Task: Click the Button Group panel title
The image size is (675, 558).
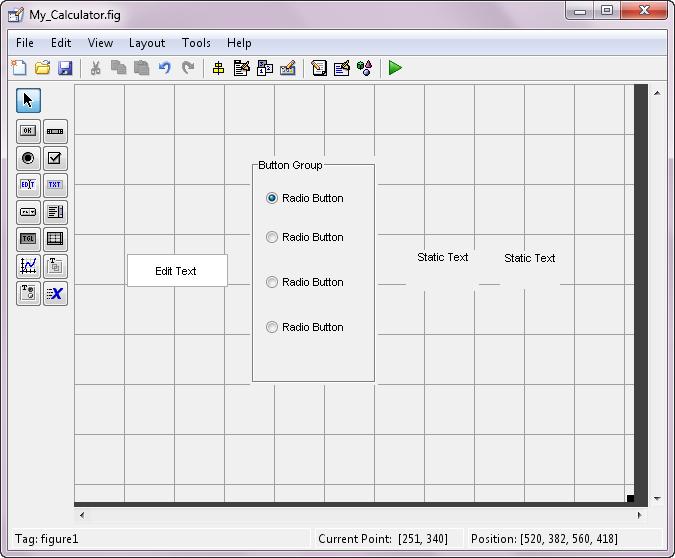Action: coord(290,165)
